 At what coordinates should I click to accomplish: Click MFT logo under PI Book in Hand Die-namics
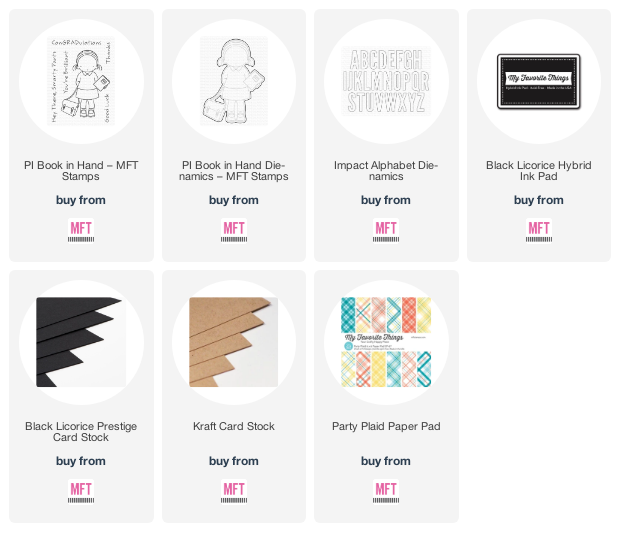pos(234,231)
